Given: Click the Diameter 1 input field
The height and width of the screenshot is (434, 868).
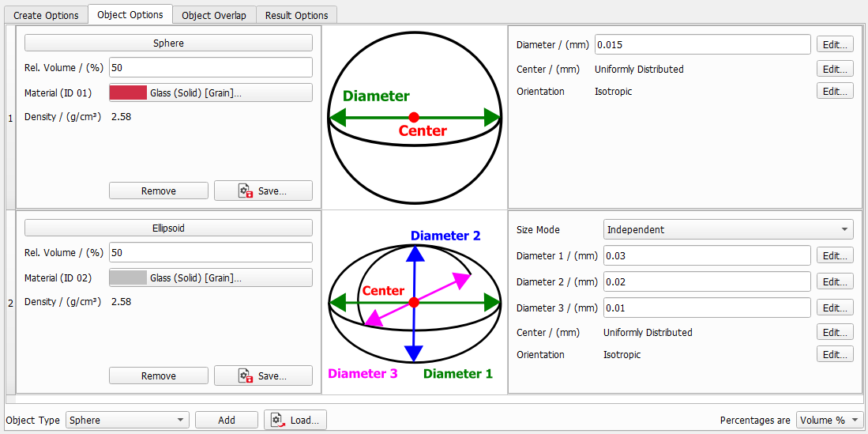Looking at the screenshot, I should [708, 255].
